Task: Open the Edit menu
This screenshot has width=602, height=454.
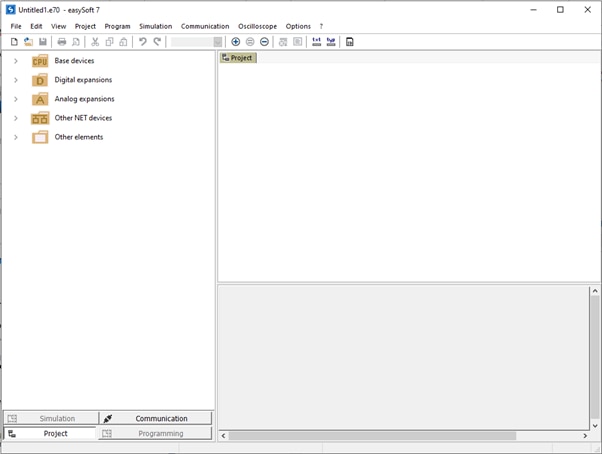Action: tap(36, 26)
